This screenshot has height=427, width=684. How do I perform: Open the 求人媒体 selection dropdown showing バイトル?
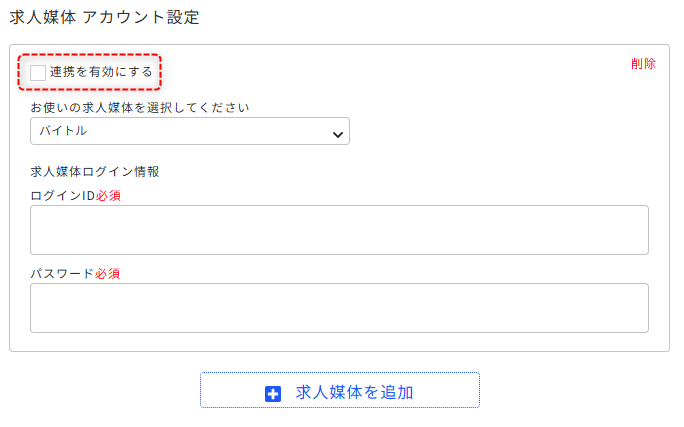pyautogui.click(x=189, y=131)
